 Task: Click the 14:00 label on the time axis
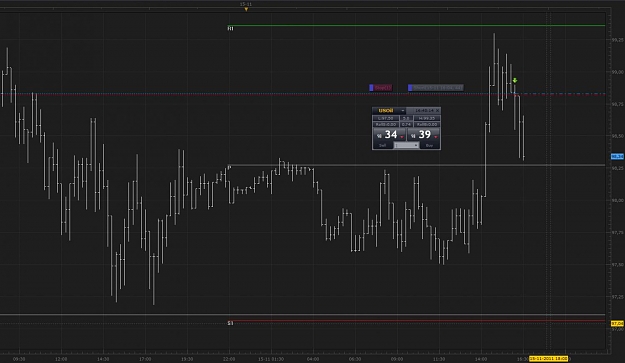[481, 359]
